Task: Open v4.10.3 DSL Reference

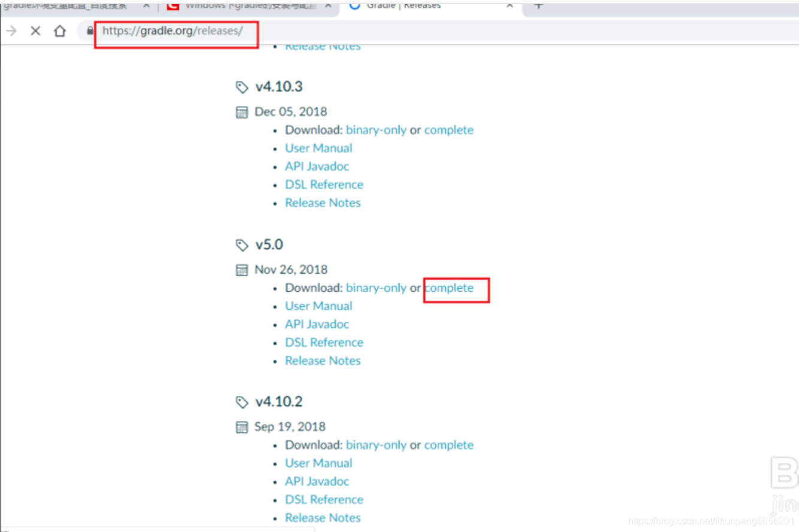Action: [x=324, y=185]
